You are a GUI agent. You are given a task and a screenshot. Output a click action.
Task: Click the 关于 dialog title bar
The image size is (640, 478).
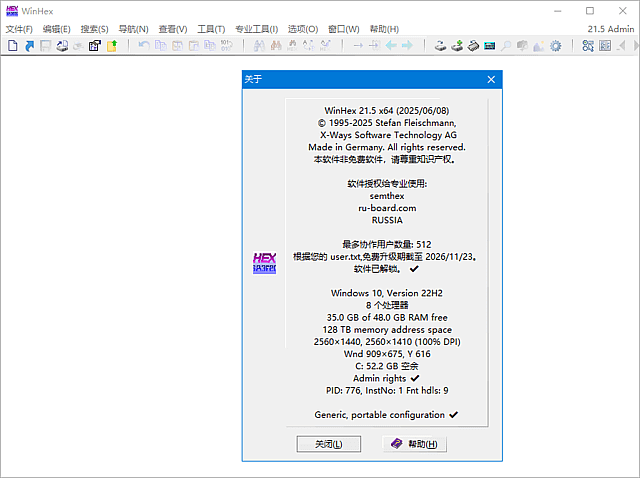click(x=360, y=79)
